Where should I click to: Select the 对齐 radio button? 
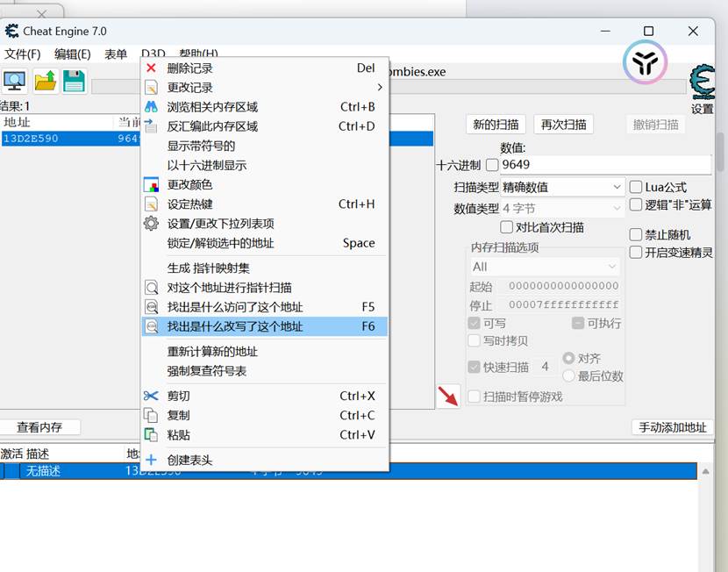click(568, 358)
